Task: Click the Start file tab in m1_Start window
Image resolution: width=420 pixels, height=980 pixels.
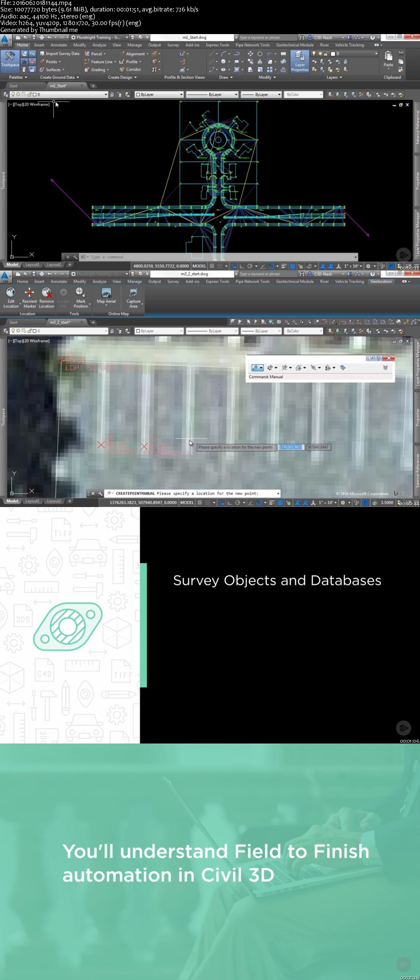Action: tap(14, 86)
